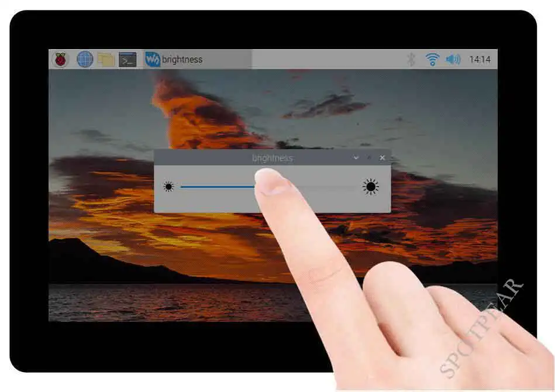Click the Bluetooth icon in system tray
Image resolution: width=555 pixels, height=392 pixels.
coord(411,59)
